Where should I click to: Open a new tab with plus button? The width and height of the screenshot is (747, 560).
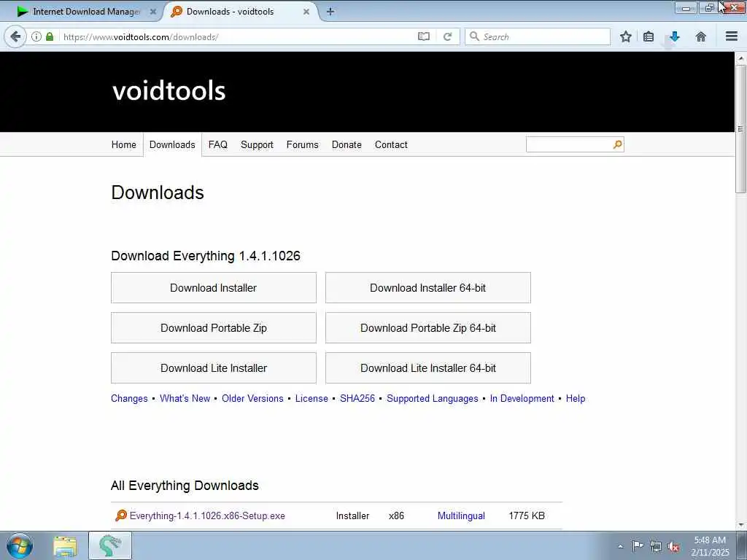tap(330, 12)
